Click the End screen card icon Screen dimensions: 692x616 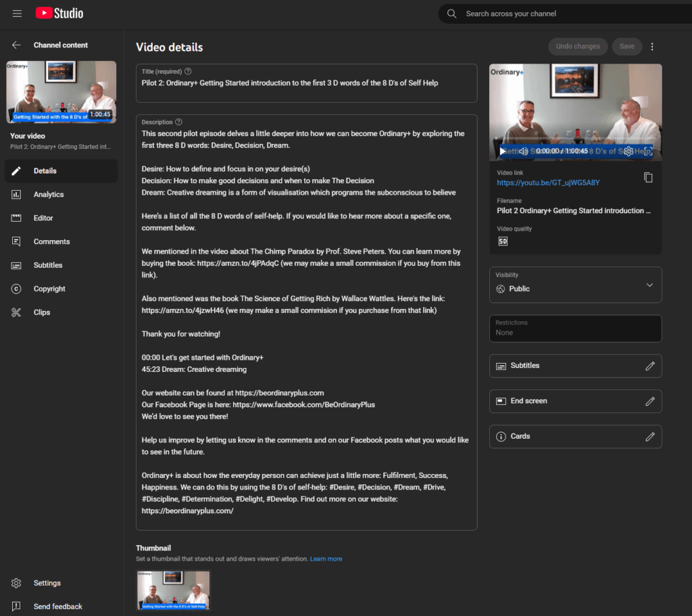(501, 401)
